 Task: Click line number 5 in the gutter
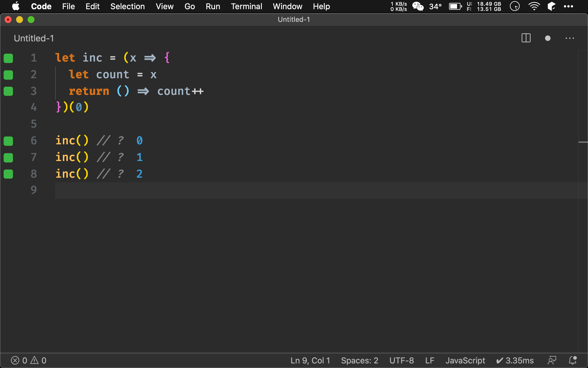tap(34, 124)
